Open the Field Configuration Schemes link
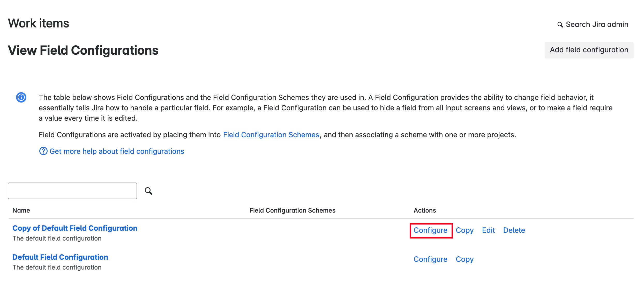The height and width of the screenshot is (290, 644). pos(271,135)
